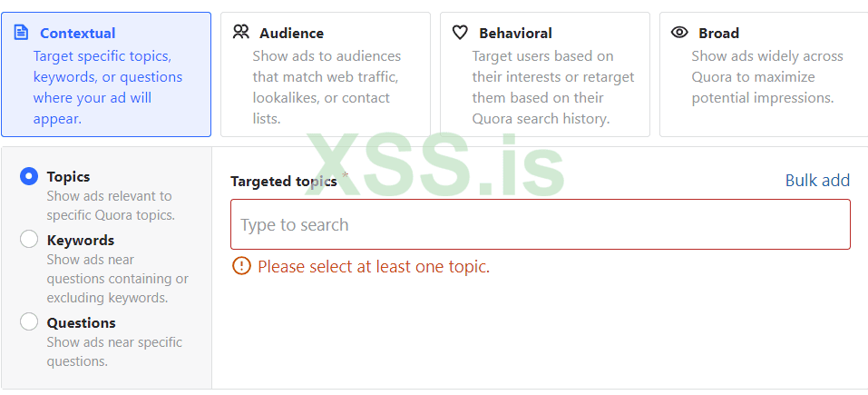The height and width of the screenshot is (395, 868).
Task: Click the Questions option label
Action: [x=82, y=322]
